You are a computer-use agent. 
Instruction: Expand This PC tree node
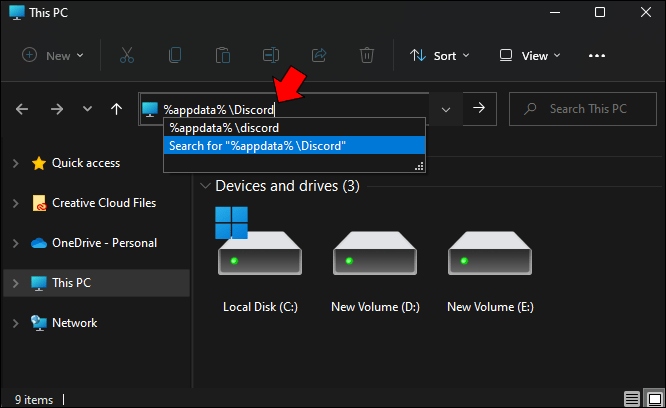(16, 283)
